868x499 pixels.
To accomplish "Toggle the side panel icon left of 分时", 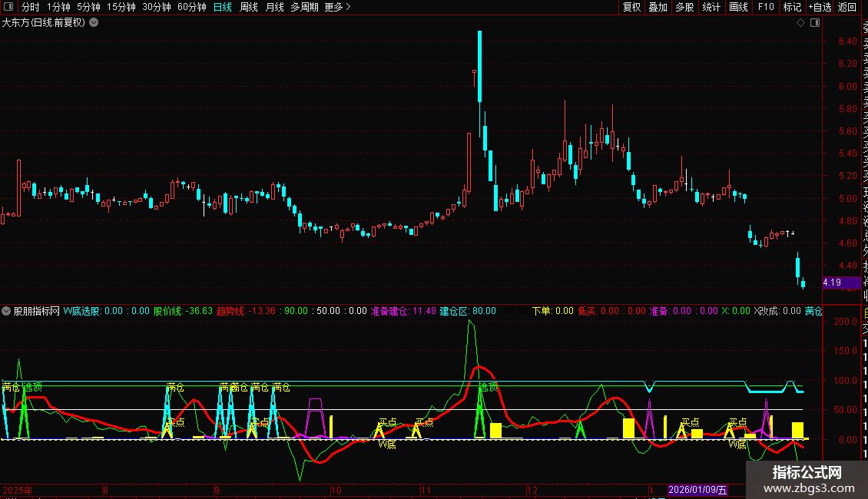I will click(x=8, y=7).
